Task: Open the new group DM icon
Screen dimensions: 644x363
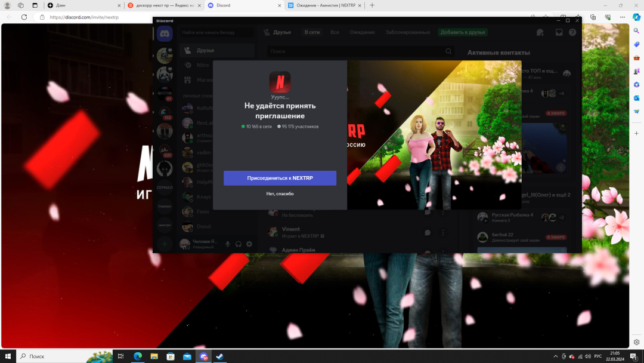Action: (x=540, y=32)
